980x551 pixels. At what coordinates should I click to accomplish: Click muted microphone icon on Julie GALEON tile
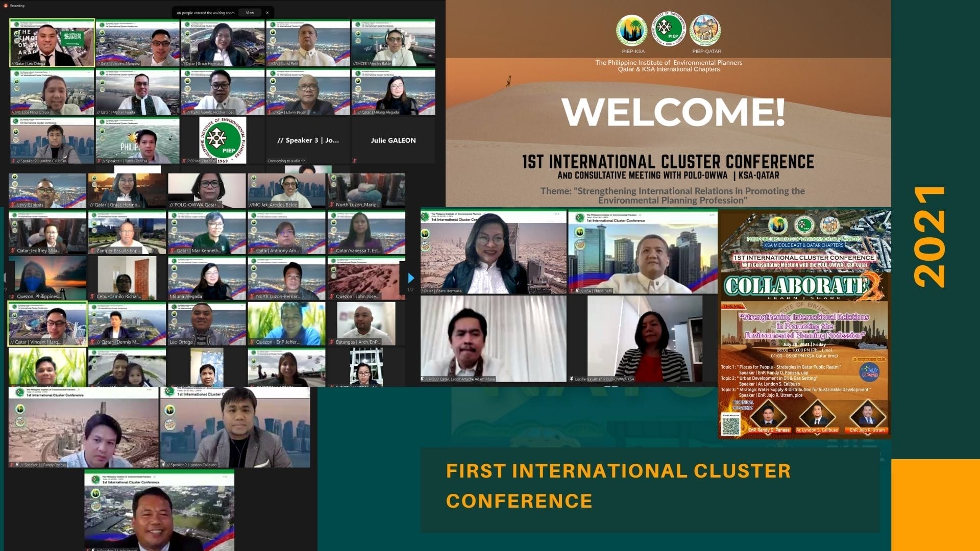354,161
